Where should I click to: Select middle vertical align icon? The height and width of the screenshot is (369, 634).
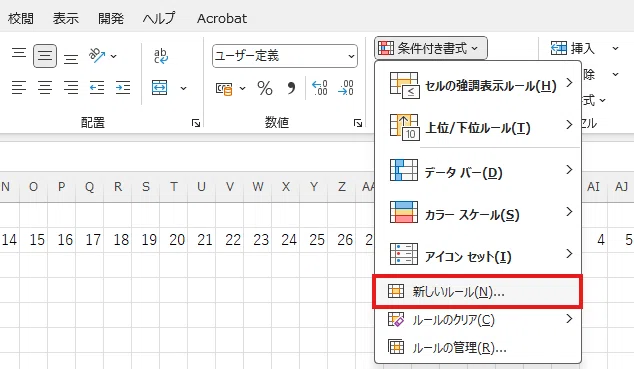pyautogui.click(x=44, y=55)
